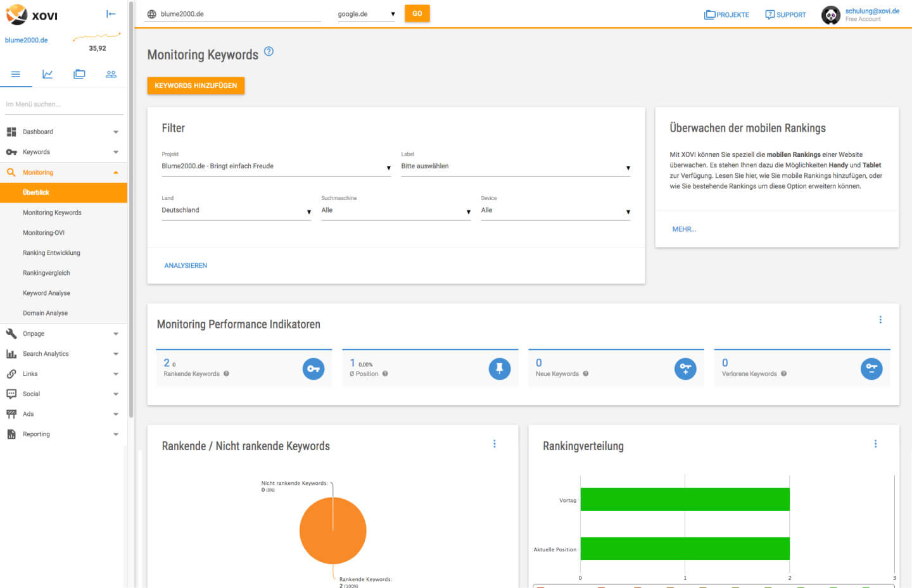The image size is (912, 588).
Task: Open Rankingvergleich submenu item
Action: [46, 273]
